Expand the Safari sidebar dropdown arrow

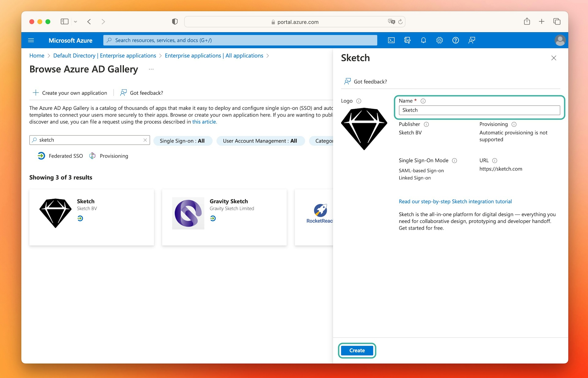coord(75,22)
